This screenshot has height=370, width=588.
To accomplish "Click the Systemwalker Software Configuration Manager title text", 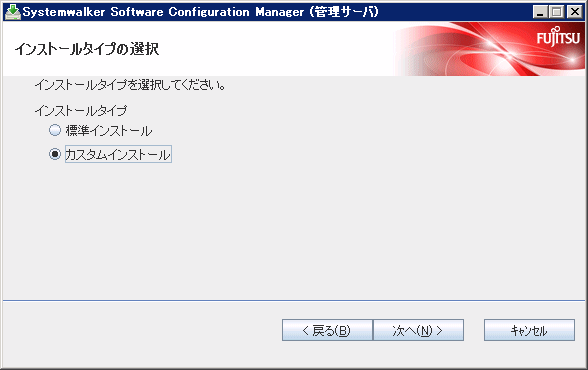I will tap(201, 12).
